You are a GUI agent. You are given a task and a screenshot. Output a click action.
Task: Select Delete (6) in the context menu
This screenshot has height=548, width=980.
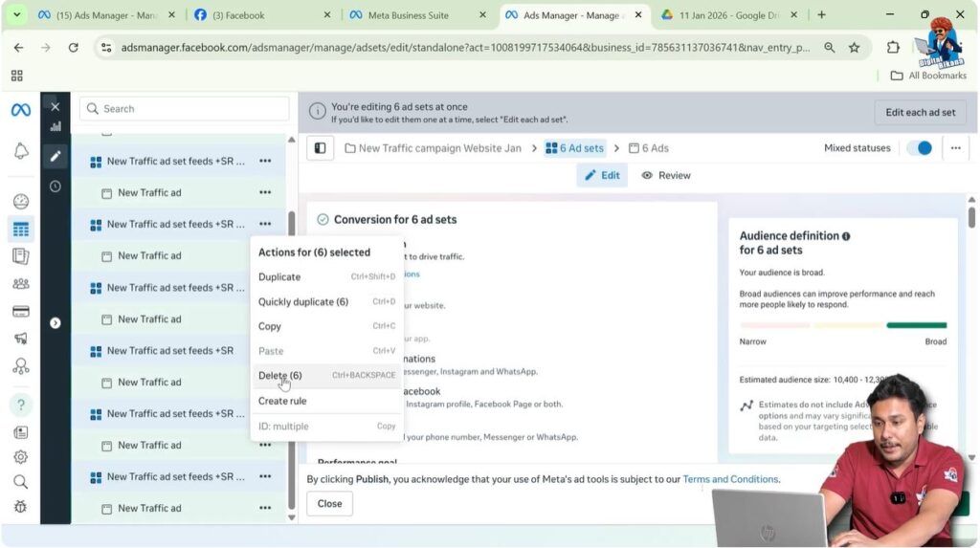point(280,376)
